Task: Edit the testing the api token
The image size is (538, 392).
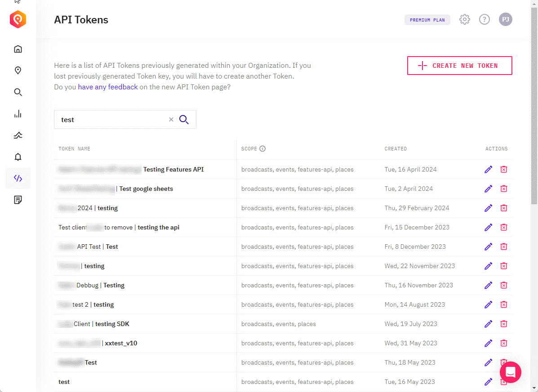Action: [x=488, y=227]
